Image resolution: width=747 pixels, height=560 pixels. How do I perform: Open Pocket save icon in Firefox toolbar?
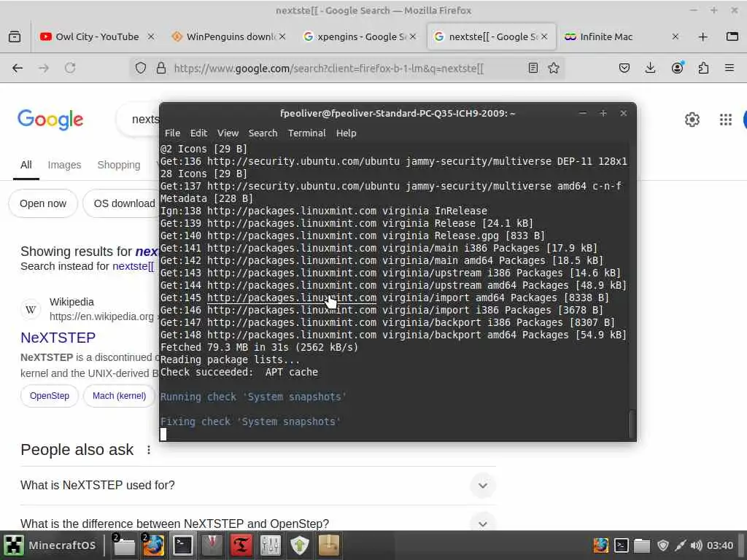tap(624, 68)
